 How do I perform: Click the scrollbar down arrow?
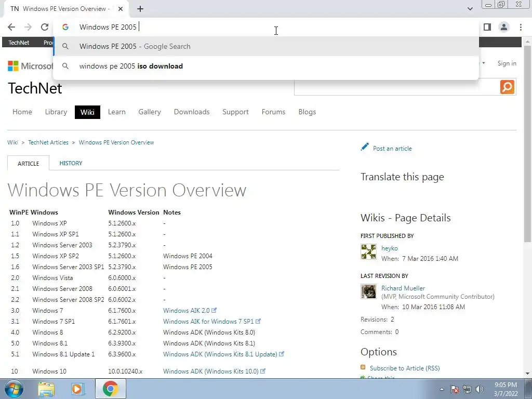(x=527, y=374)
